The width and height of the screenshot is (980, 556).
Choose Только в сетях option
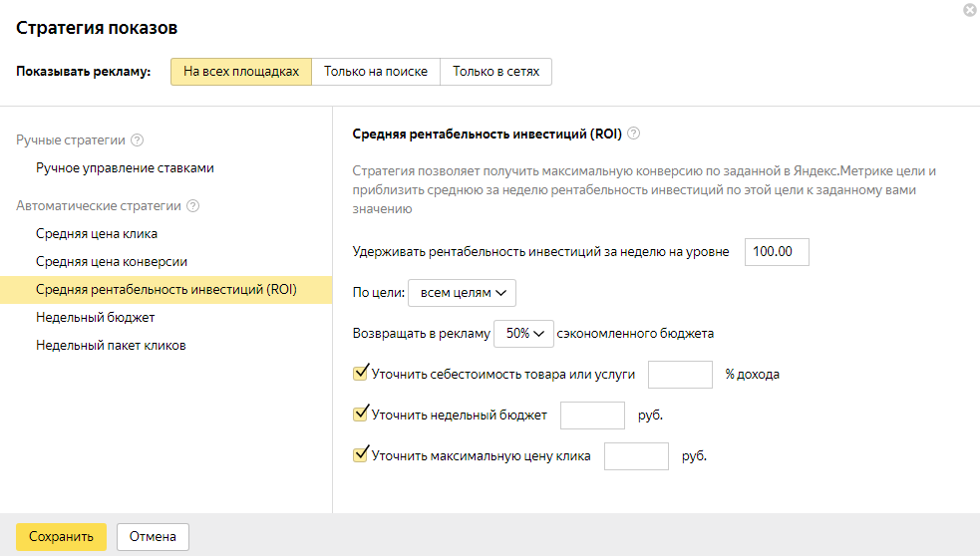click(x=495, y=72)
